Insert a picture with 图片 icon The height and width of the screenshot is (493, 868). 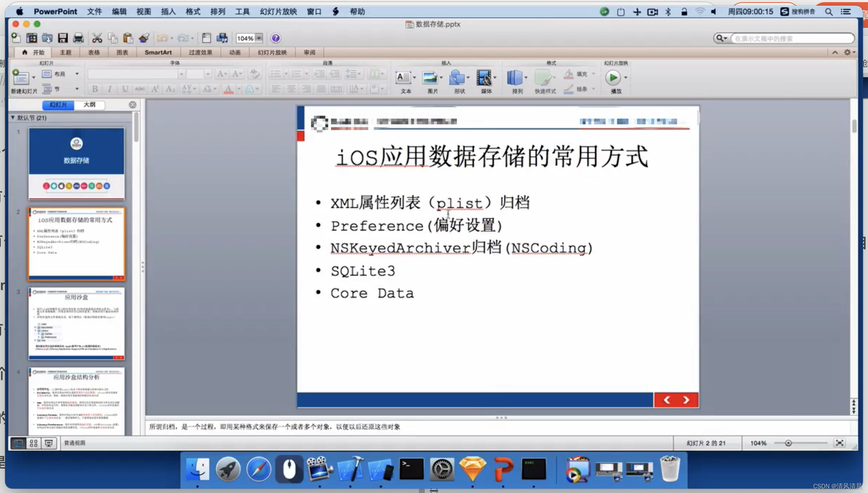tap(430, 78)
